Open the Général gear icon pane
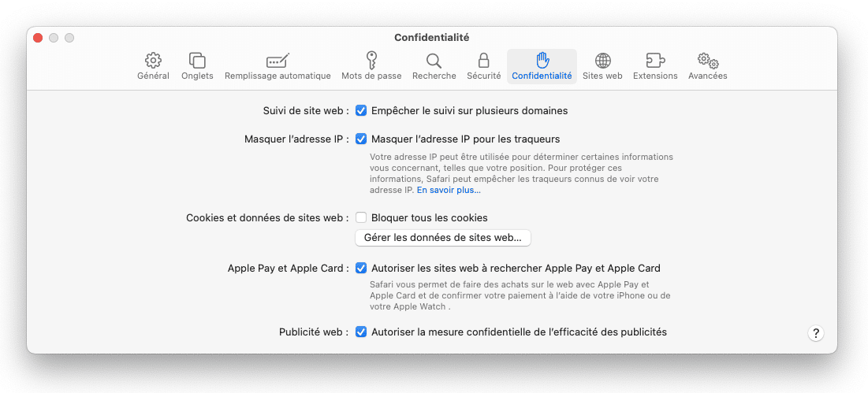The image size is (868, 393). (x=154, y=60)
